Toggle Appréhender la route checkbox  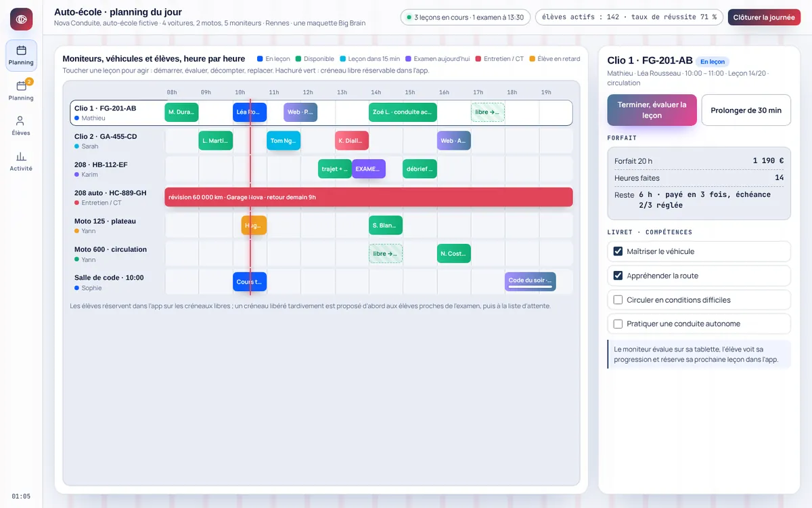(618, 276)
